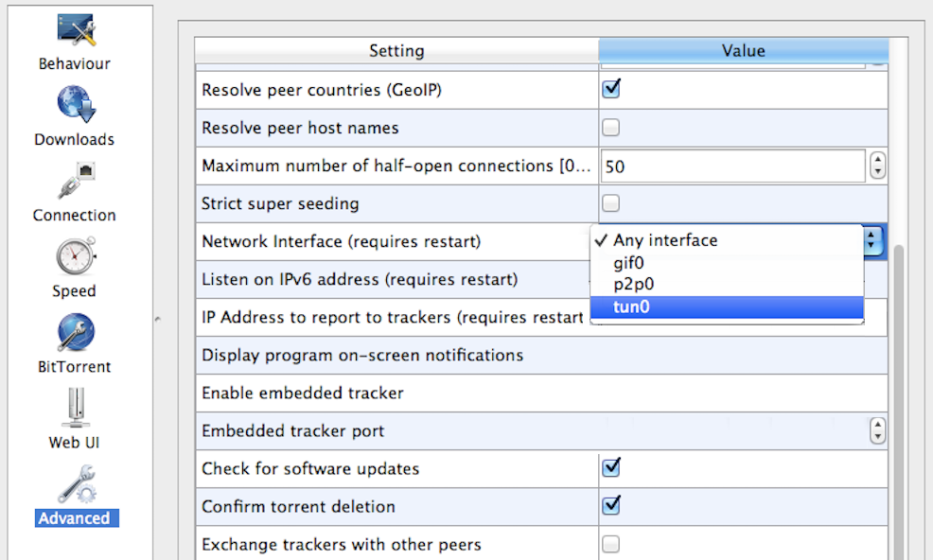Viewport: 933px width, 560px height.
Task: Select the Connection settings icon
Action: click(x=74, y=182)
